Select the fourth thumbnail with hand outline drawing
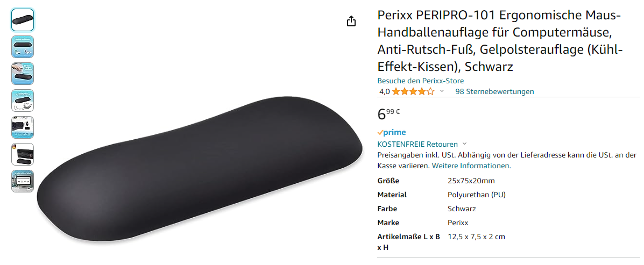Screen dimensions: 644x265 pyautogui.click(x=23, y=101)
